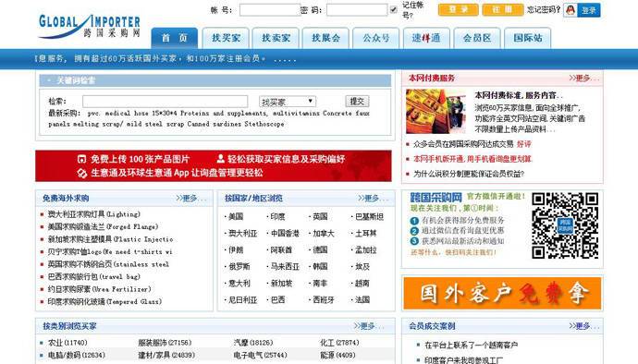Viewport: 638px width, 364px height.
Task: Open the 找卖家 navigation tab
Action: point(276,38)
